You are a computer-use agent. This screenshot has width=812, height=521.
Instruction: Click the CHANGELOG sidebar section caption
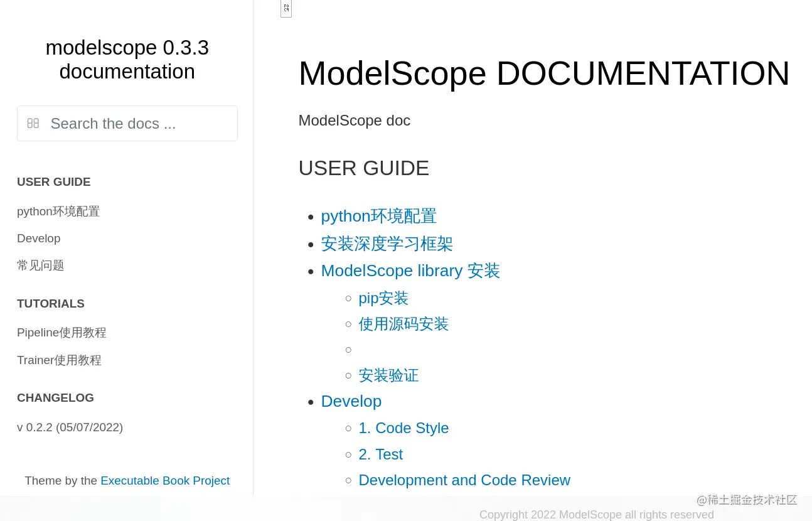coord(55,398)
